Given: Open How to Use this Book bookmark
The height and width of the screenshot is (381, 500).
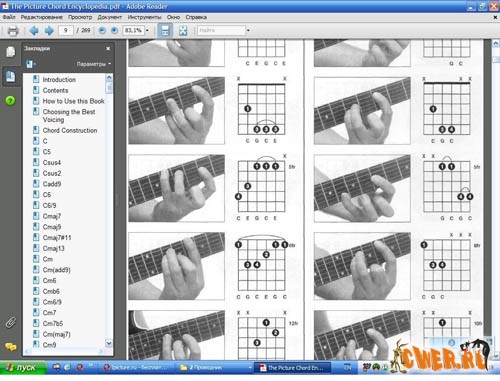Looking at the screenshot, I should coord(73,101).
